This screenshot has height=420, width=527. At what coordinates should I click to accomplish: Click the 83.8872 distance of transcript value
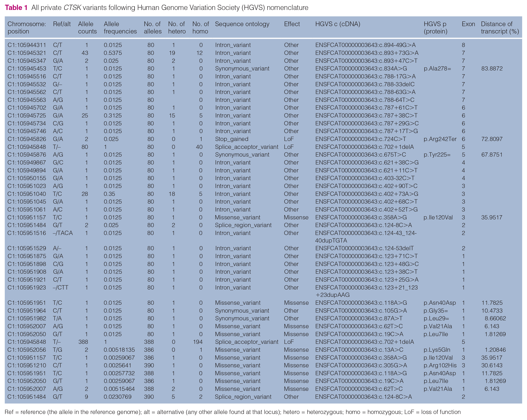(x=492, y=68)
